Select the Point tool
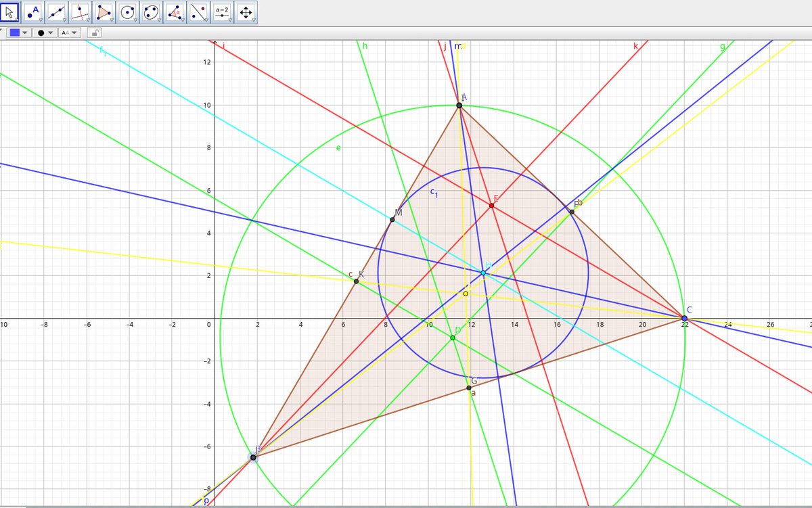812x508 pixels. coord(33,11)
